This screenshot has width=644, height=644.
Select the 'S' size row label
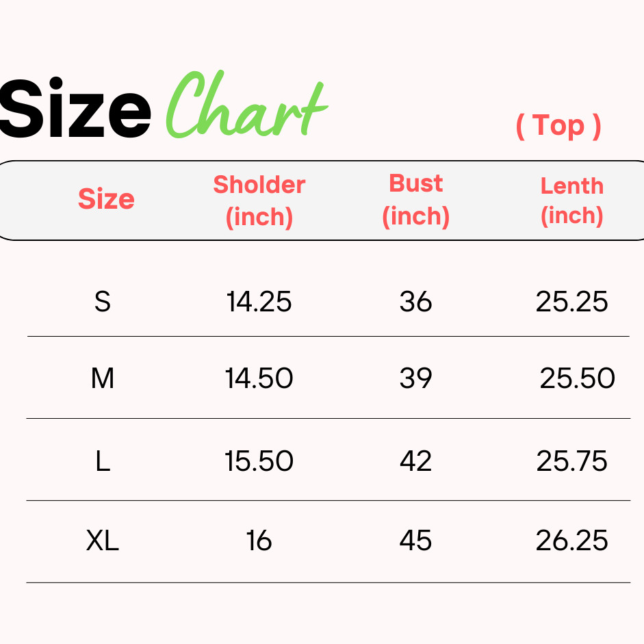[103, 301]
